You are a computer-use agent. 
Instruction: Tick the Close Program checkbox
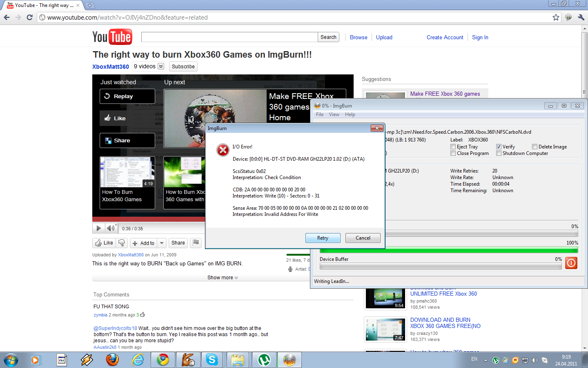453,153
